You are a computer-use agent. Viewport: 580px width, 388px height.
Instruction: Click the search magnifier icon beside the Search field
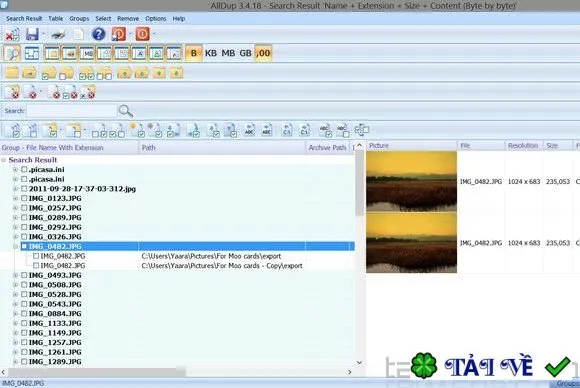click(x=125, y=111)
